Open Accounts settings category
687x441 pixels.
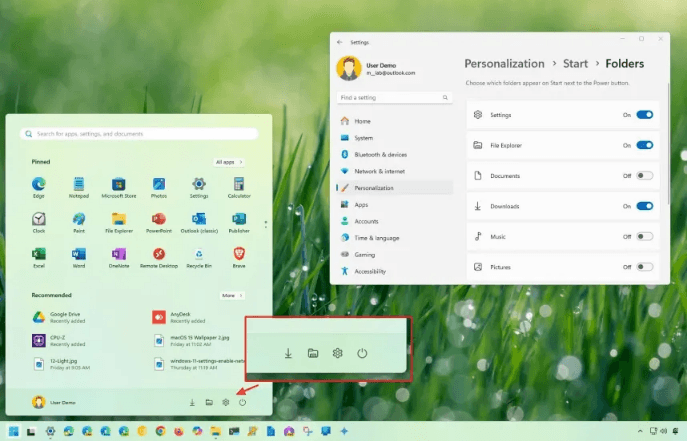[x=394, y=221]
